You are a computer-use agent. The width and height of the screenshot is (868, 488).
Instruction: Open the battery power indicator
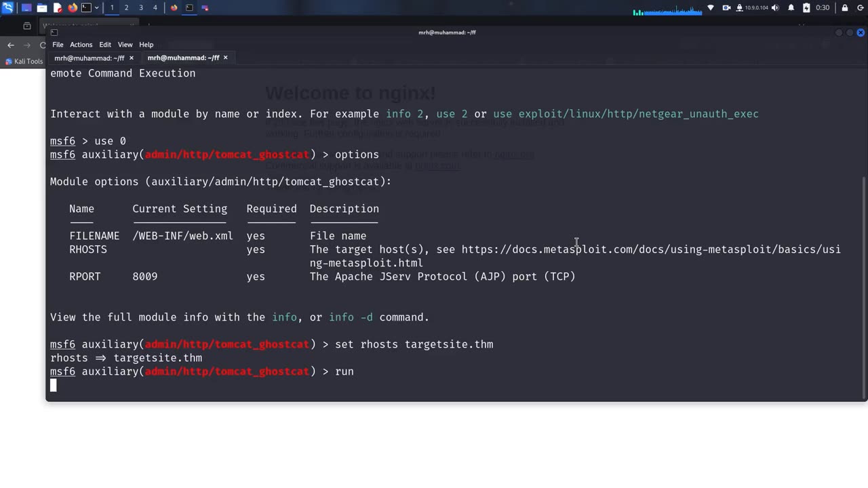pyautogui.click(x=806, y=7)
